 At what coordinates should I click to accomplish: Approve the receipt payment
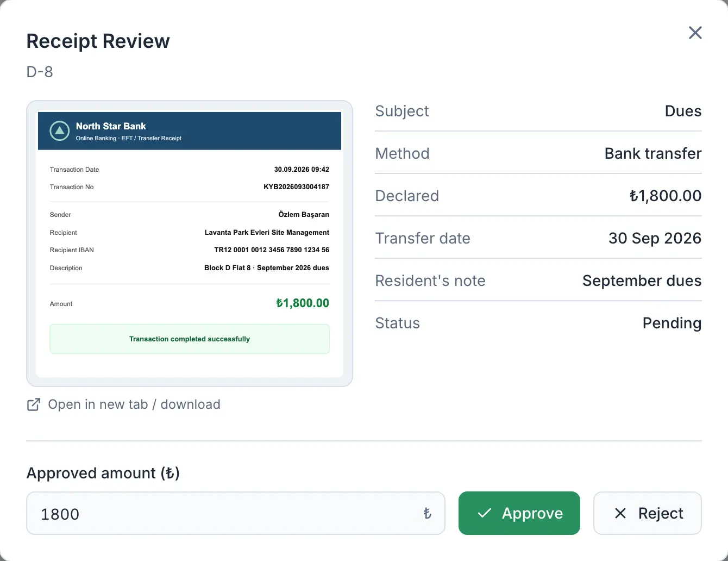pos(519,513)
